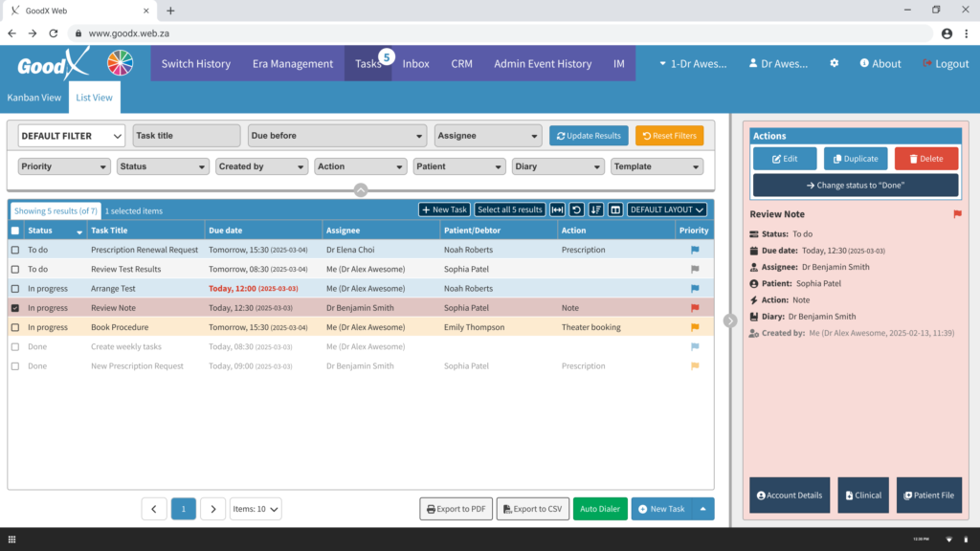Viewport: 980px width, 551px height.
Task: Open the Due before dropdown
Action: point(336,136)
